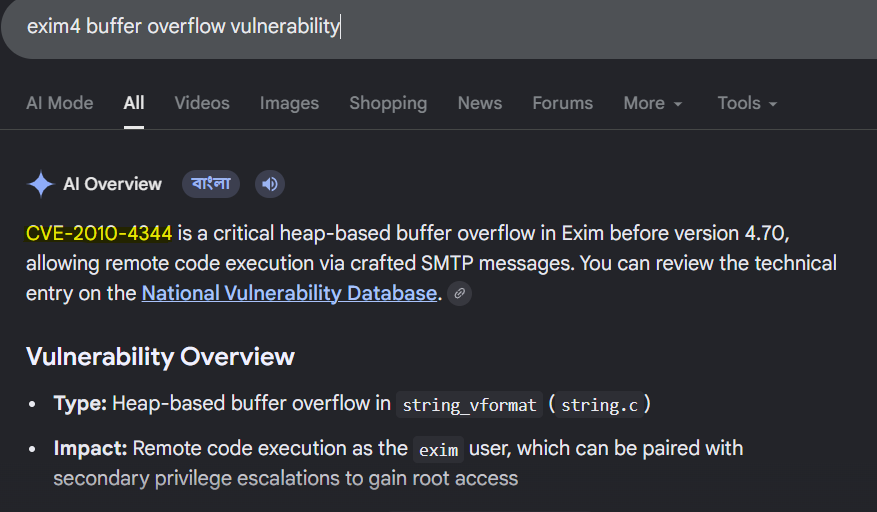Switch to the Forums tab

[x=563, y=104]
